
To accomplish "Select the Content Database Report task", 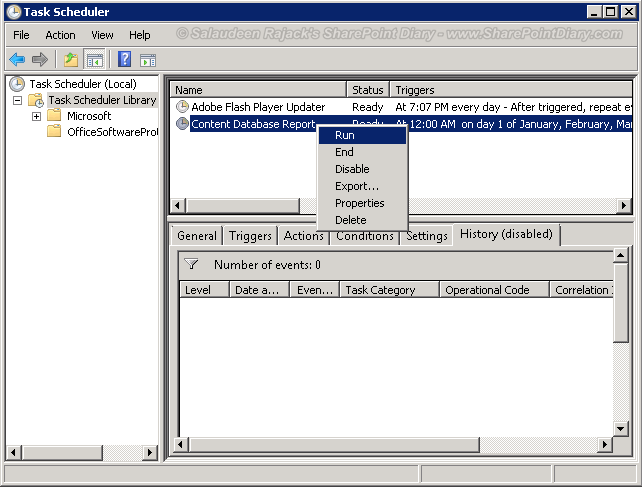I will pyautogui.click(x=253, y=124).
